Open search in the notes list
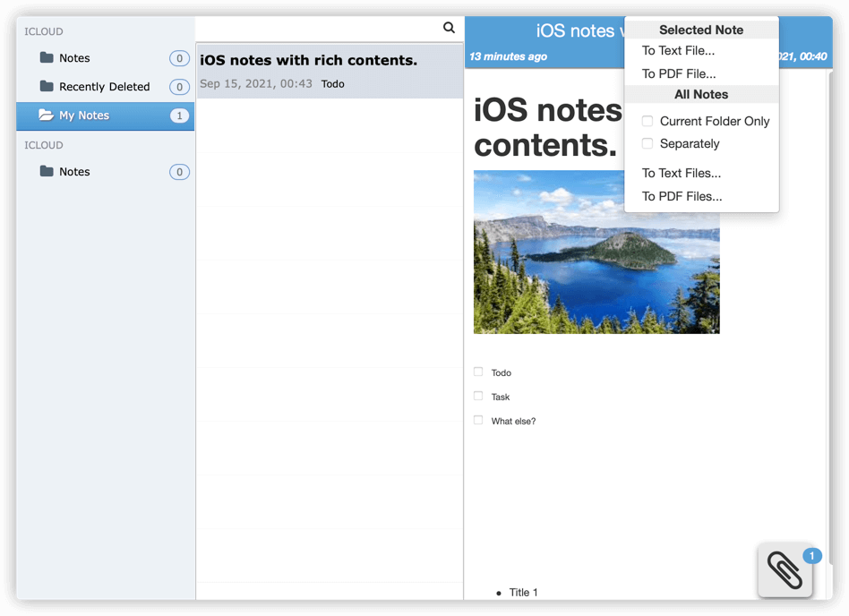 click(449, 28)
